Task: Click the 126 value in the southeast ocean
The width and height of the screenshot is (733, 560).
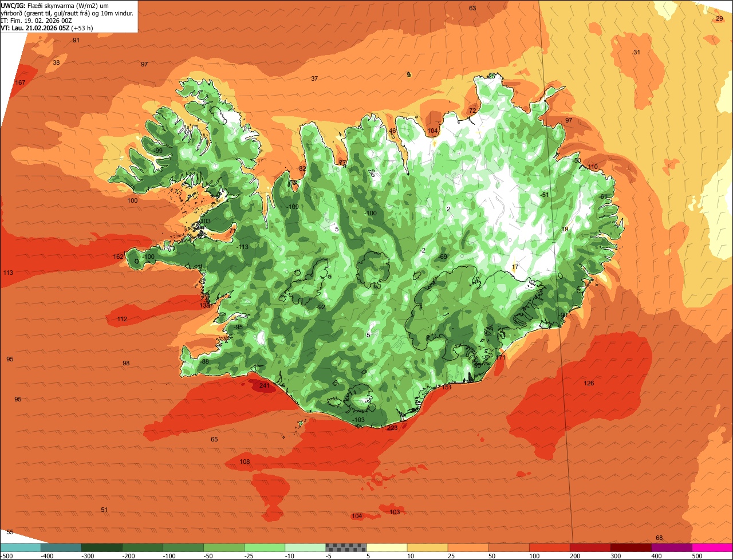Action: (589, 383)
